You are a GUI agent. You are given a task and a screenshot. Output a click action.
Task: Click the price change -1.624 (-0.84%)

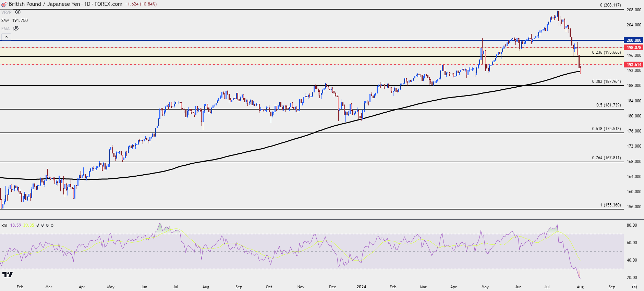141,4
